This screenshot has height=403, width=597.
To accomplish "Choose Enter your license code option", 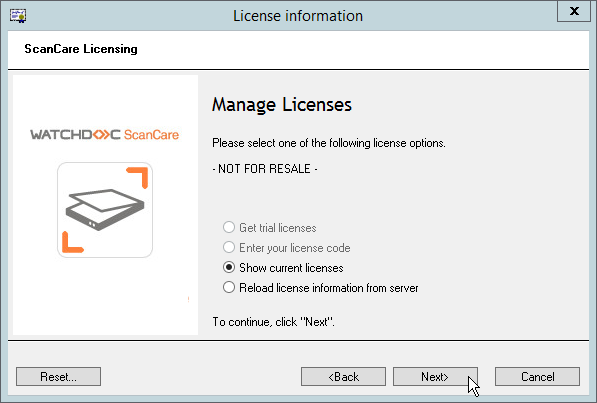I will point(229,248).
